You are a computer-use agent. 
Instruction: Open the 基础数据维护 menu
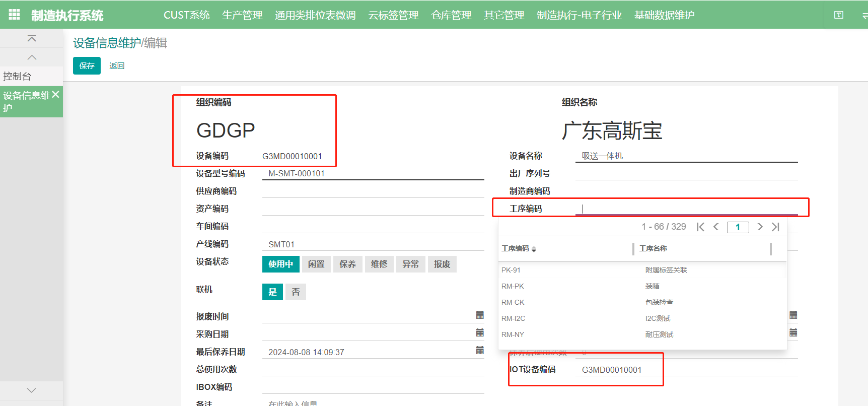pos(664,15)
